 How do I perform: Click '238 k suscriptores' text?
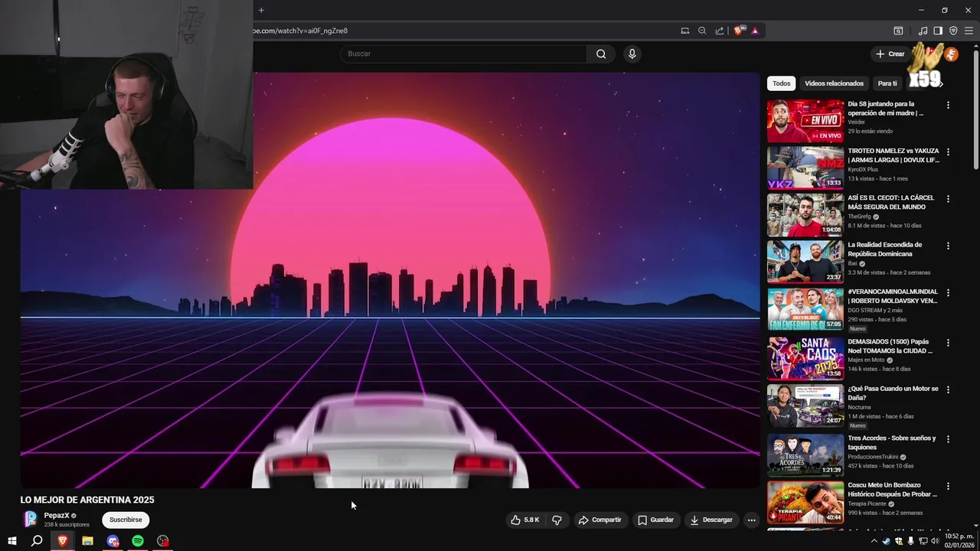coord(67,525)
